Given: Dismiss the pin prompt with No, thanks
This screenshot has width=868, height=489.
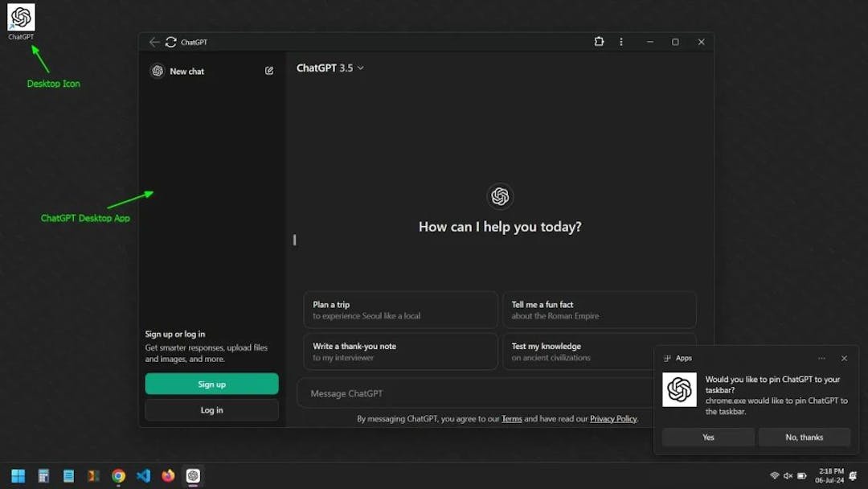Looking at the screenshot, I should click(804, 437).
